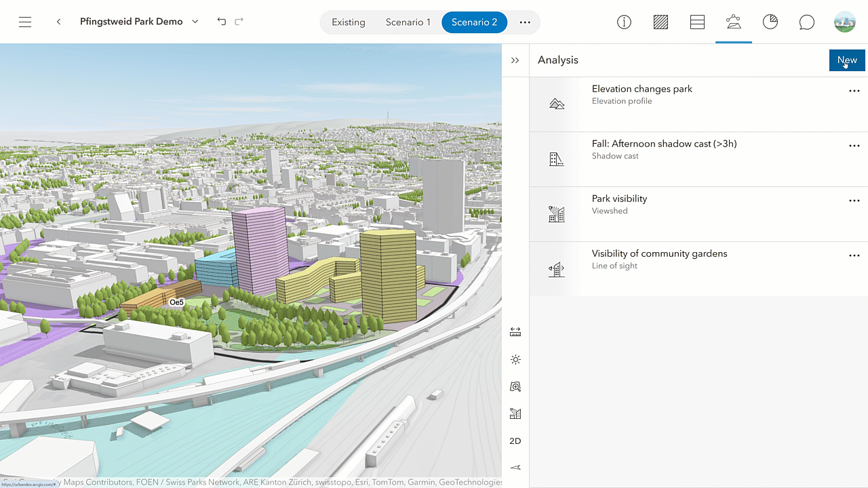
Task: Select the building shadow visualization tool
Action: [x=515, y=413]
